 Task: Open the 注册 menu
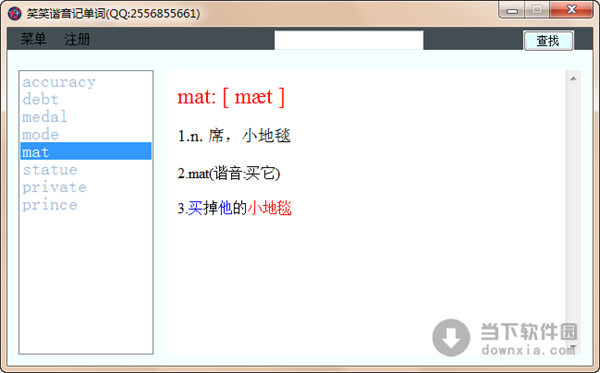click(77, 39)
